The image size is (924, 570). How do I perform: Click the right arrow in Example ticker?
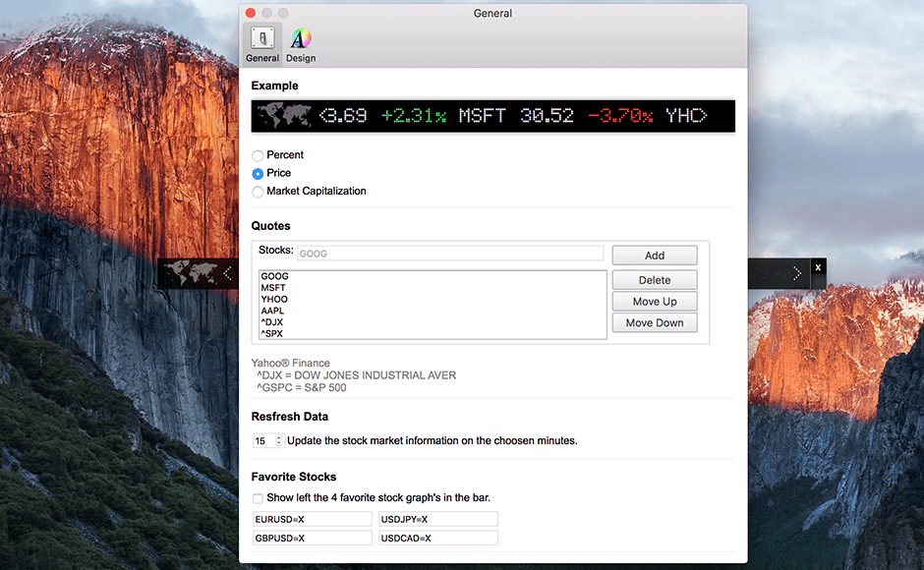[703, 116]
